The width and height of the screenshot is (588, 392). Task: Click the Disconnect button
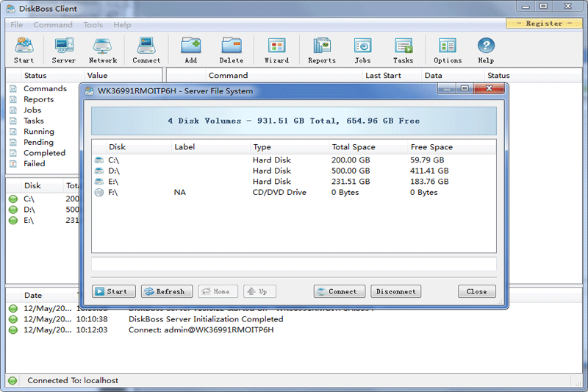click(x=395, y=291)
